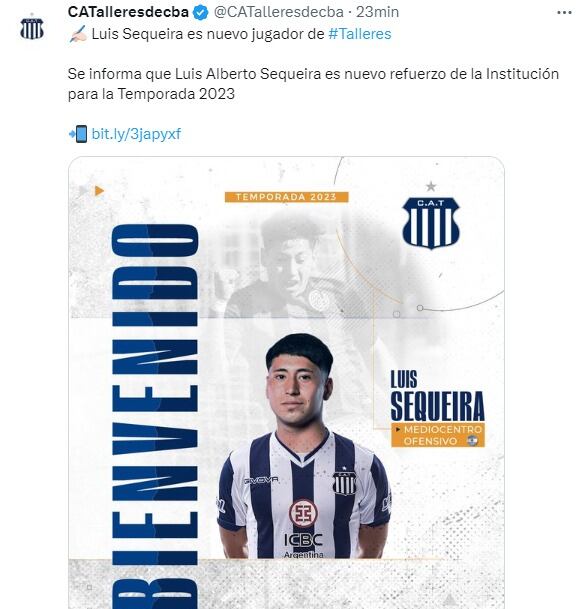Click the orange play triangle in image
Viewport: 578px width, 609px height.
(x=99, y=191)
